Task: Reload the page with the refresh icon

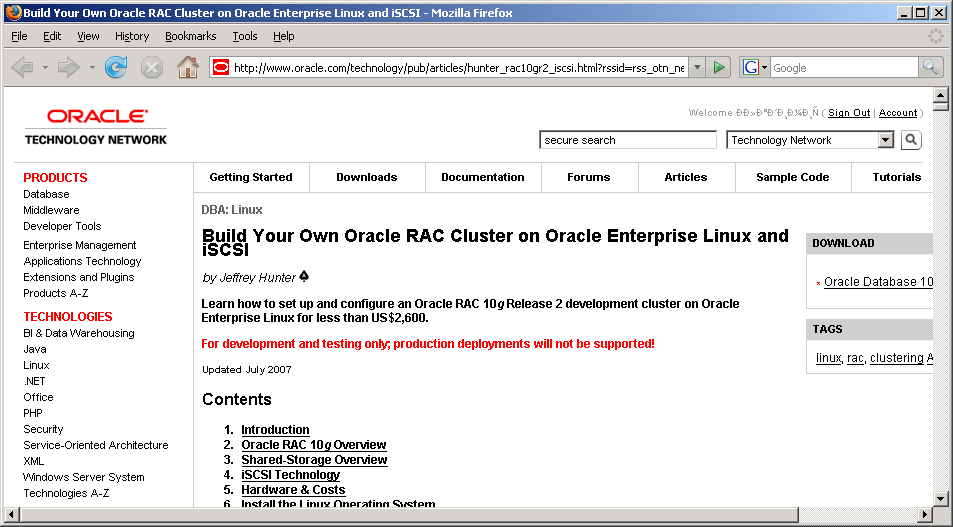Action: point(116,68)
